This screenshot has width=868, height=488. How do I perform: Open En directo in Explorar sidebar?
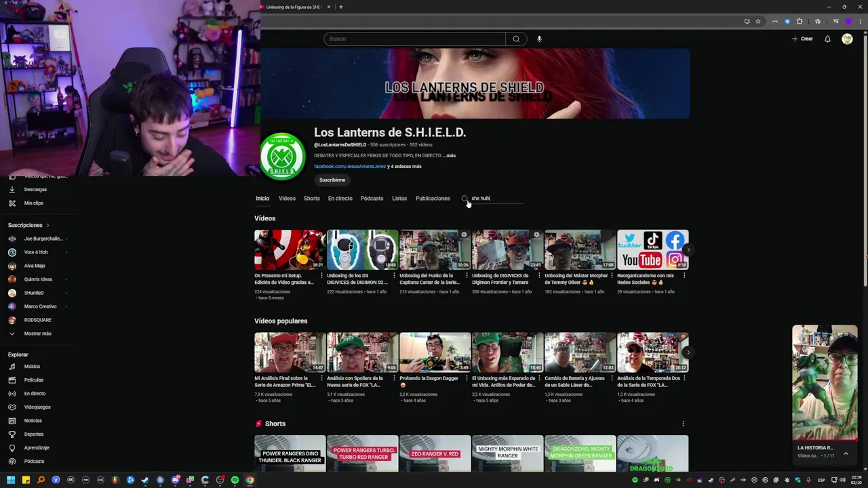[x=35, y=394]
